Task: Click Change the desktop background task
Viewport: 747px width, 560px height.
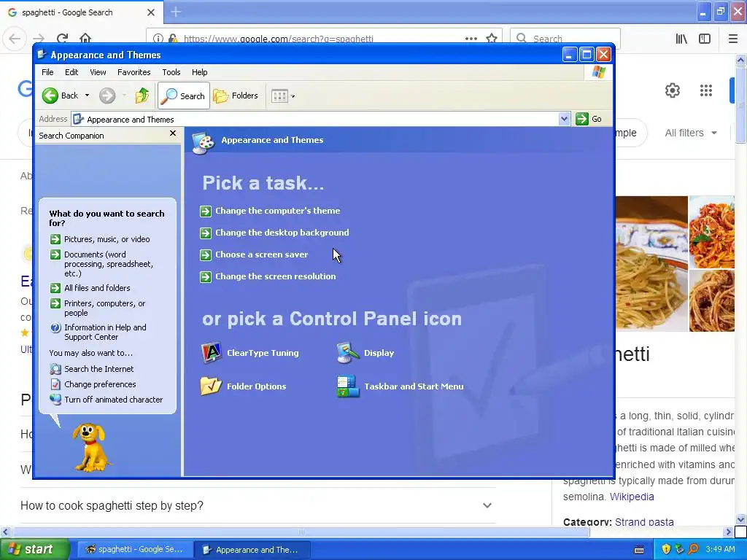Action: [282, 233]
